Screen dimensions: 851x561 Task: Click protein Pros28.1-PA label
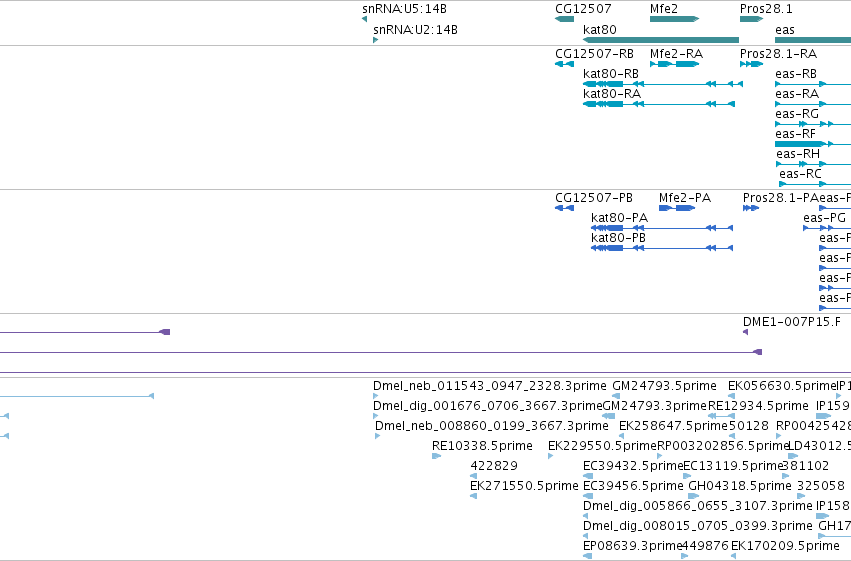[x=780, y=198]
